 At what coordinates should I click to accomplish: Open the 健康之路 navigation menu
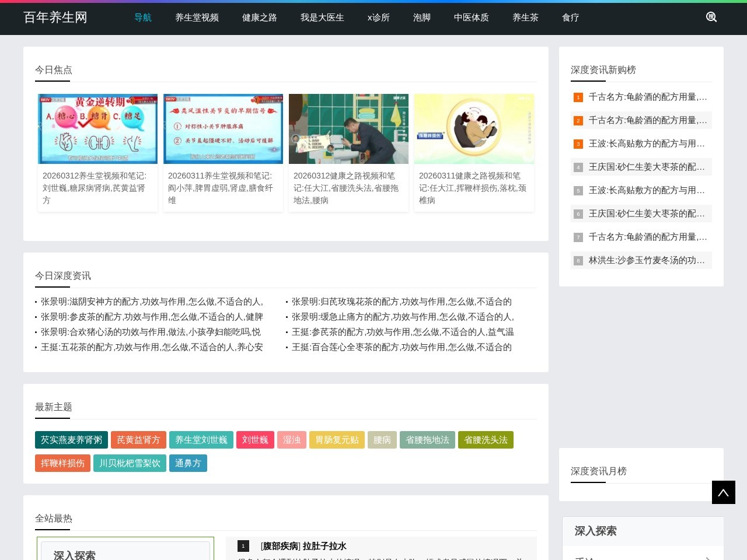[259, 17]
